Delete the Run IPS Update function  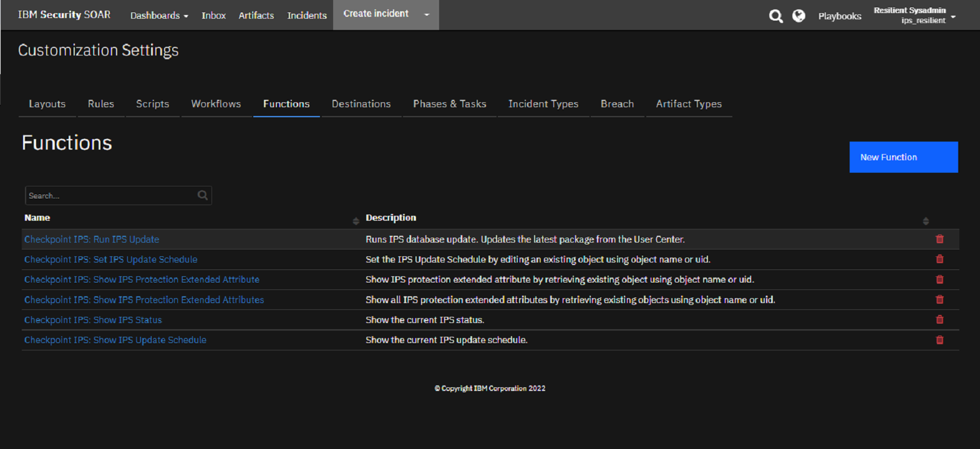[x=939, y=239]
